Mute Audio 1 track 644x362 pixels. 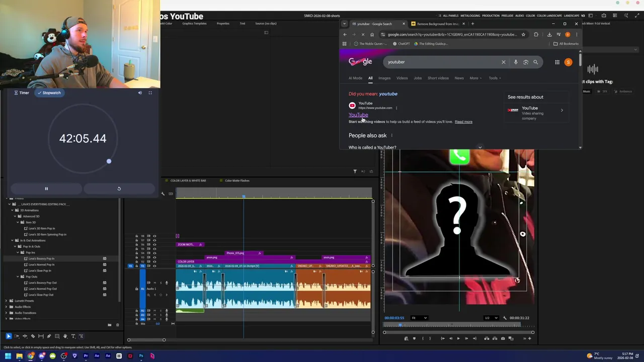155,283
